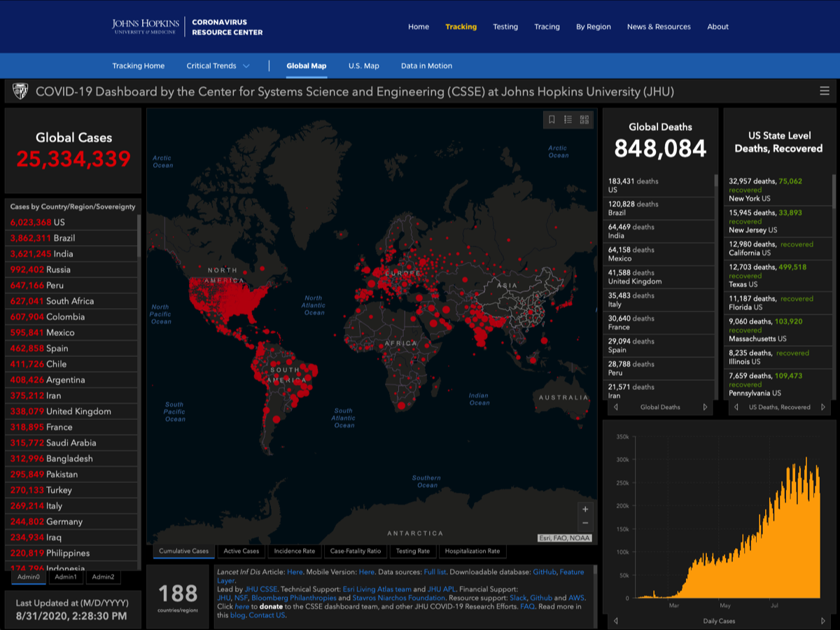
Task: Click the blog link
Action: pos(238,615)
